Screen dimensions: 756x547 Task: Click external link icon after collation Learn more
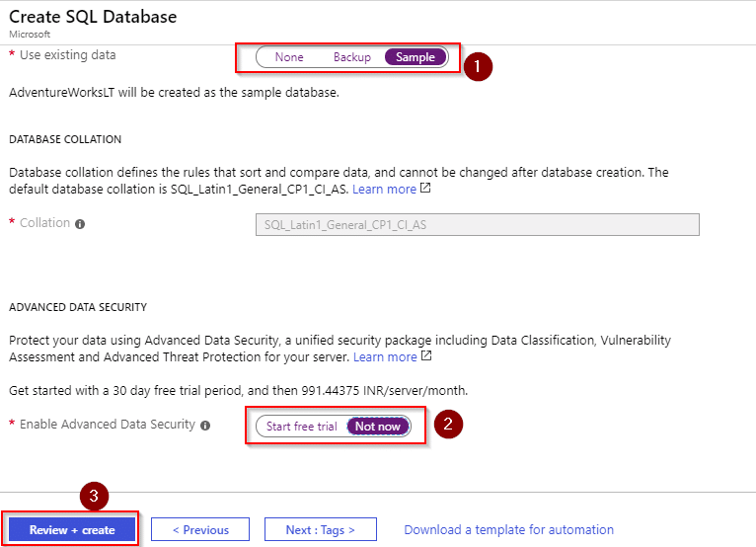(x=425, y=188)
